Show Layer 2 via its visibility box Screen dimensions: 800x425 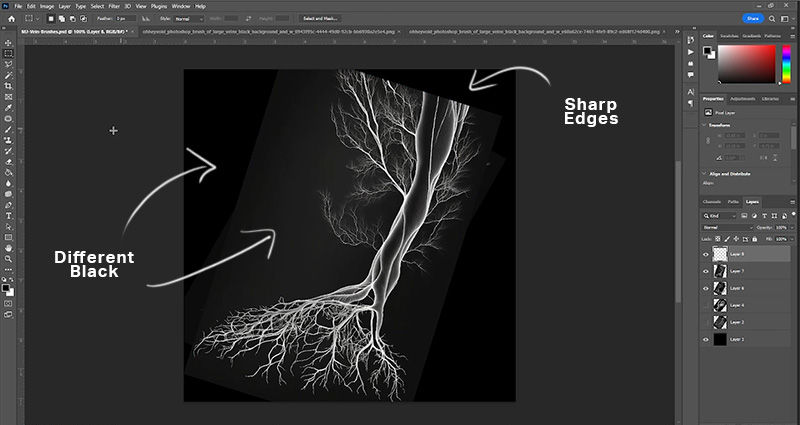pos(706,322)
